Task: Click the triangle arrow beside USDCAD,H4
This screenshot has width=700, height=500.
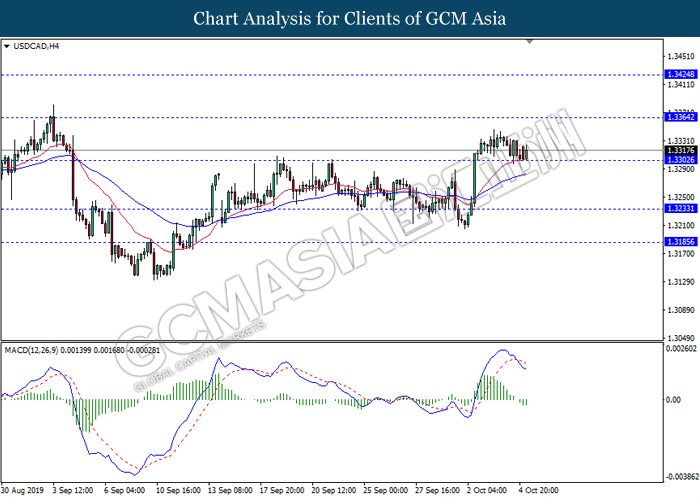Action: 7,46
